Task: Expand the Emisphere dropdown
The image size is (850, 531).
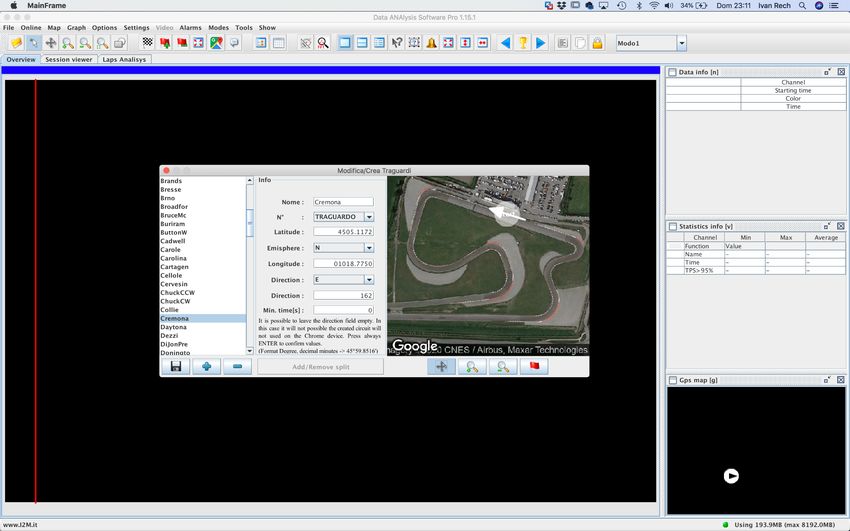Action: point(368,248)
